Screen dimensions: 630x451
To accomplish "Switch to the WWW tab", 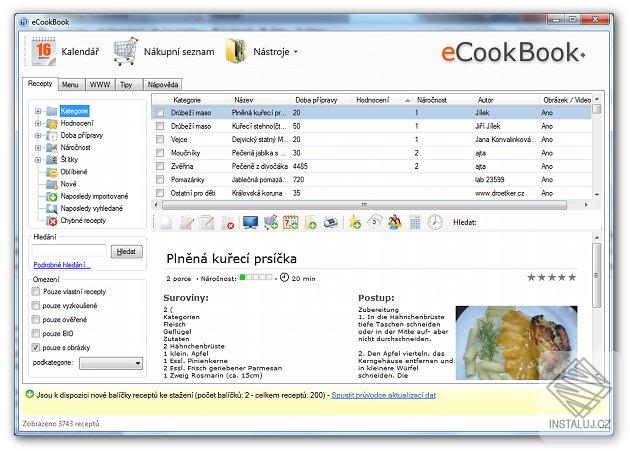I will [x=100, y=84].
